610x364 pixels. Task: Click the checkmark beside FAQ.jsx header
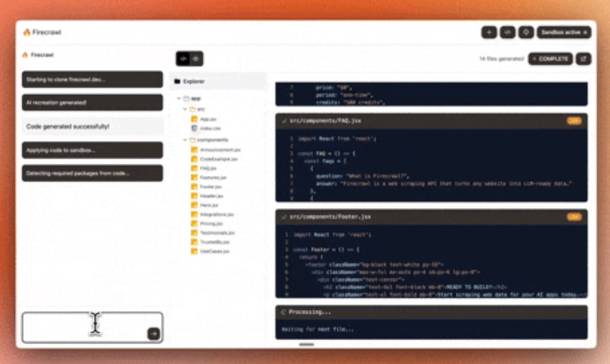[284, 121]
